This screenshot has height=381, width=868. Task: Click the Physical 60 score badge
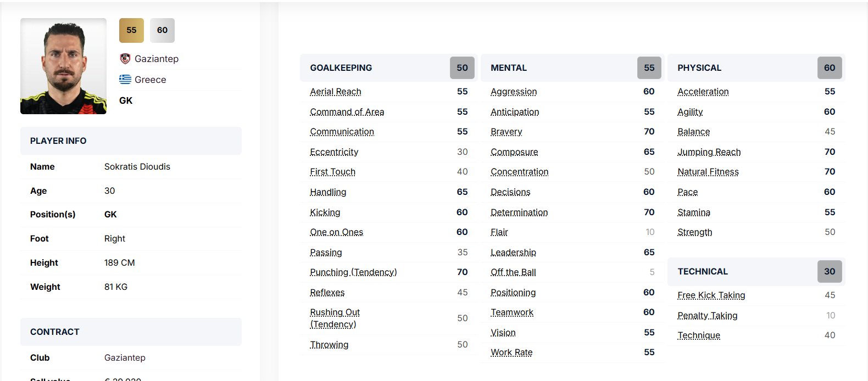pyautogui.click(x=829, y=68)
